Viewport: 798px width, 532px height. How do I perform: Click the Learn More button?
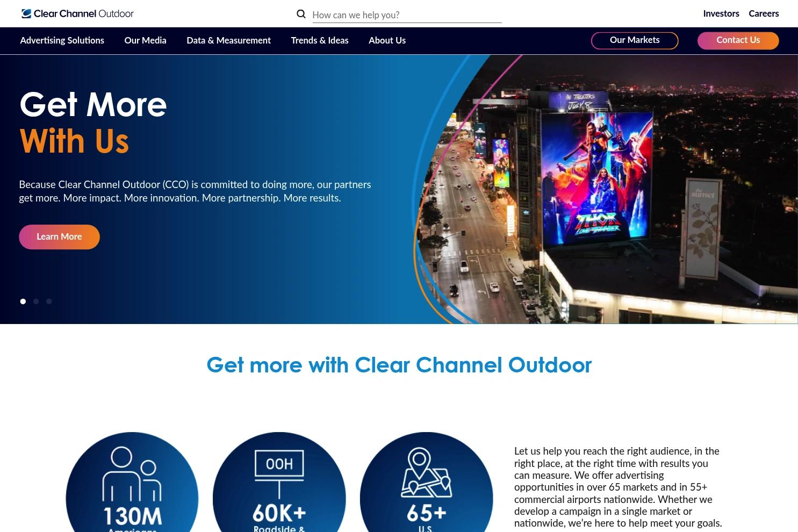tap(59, 237)
